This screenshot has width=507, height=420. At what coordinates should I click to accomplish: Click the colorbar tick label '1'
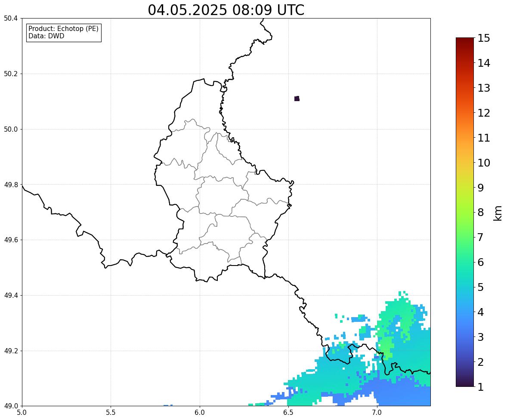click(480, 387)
